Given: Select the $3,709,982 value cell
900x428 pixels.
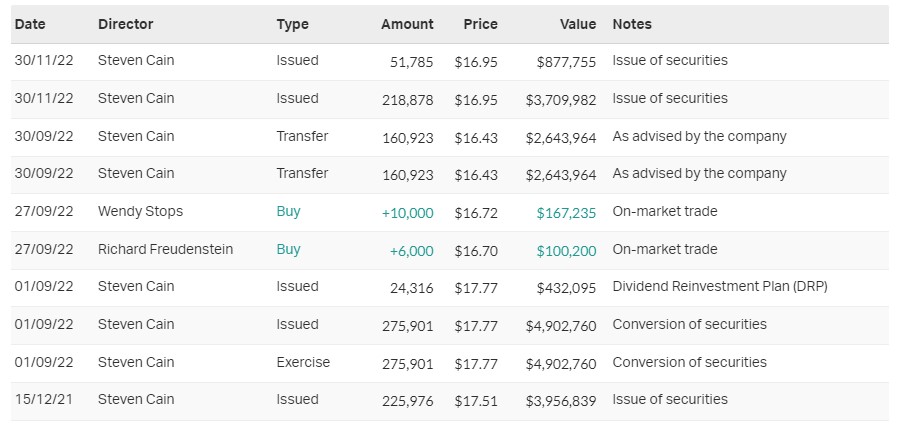Looking at the screenshot, I should (560, 99).
